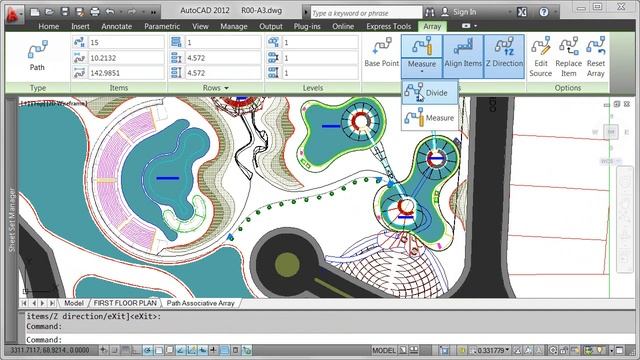The width and height of the screenshot is (640, 360).
Task: Click the keyword search input field
Action: coord(366,13)
